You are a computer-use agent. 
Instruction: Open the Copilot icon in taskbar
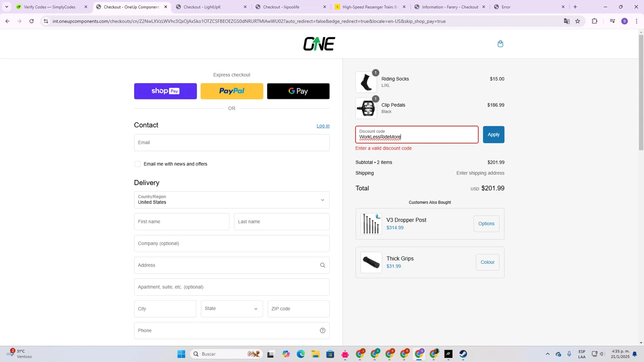click(286, 354)
